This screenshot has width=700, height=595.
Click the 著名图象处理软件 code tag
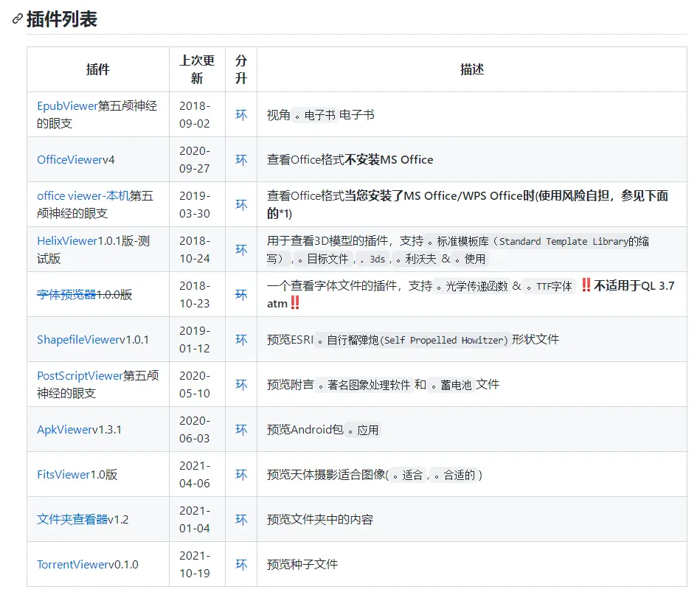[364, 385]
